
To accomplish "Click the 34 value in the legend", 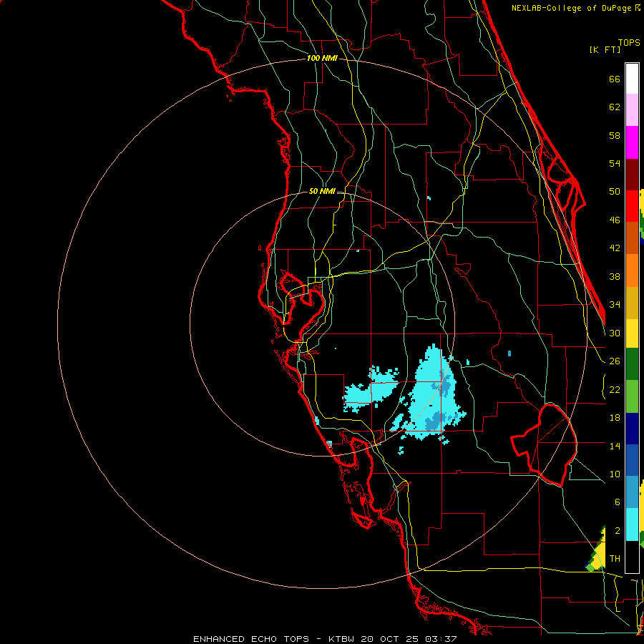I will (x=615, y=305).
